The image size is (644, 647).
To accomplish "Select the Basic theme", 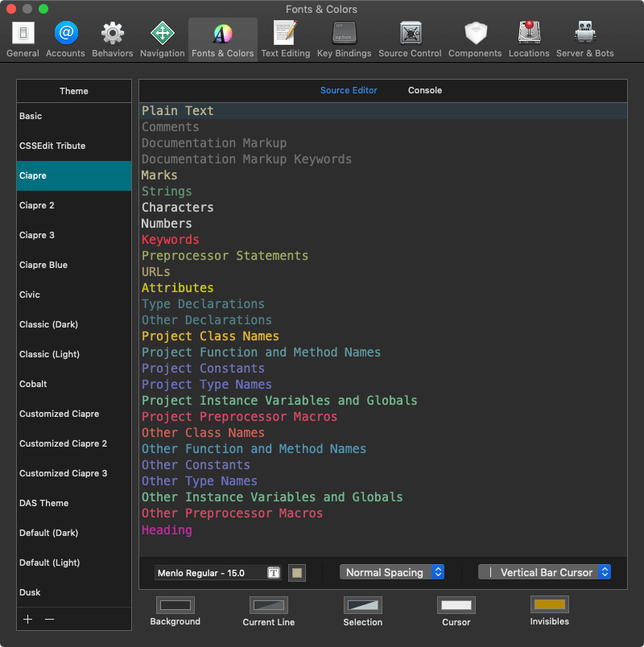I will (x=74, y=116).
